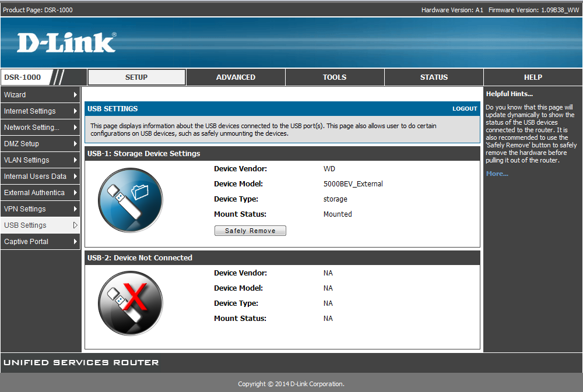Click the UNIFIED SERVICES ROUTER footer text
This screenshot has width=583, height=392.
click(82, 363)
